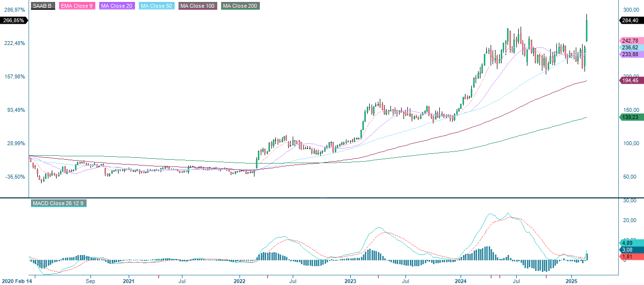Toggle the MA Close 200 indicator

click(240, 6)
